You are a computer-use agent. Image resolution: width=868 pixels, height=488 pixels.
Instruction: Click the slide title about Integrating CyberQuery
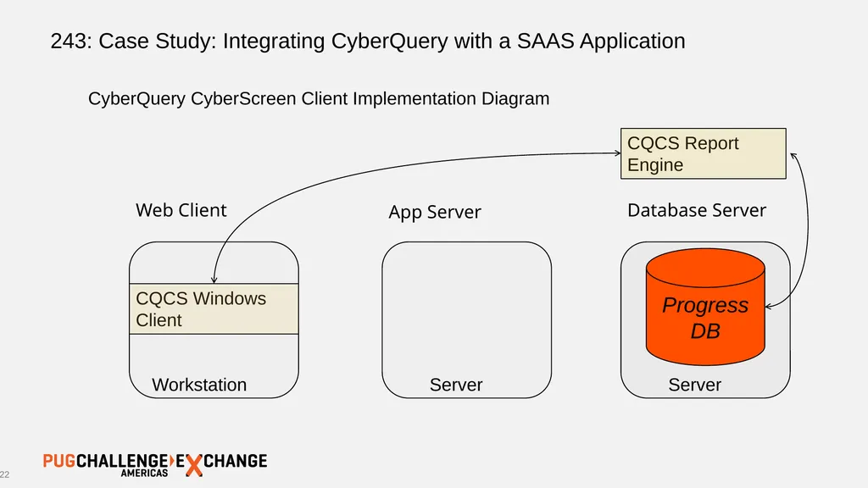(368, 41)
